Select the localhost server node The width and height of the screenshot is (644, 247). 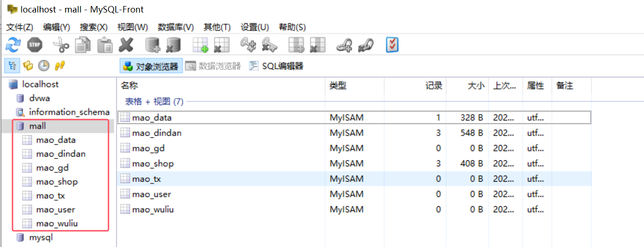40,84
